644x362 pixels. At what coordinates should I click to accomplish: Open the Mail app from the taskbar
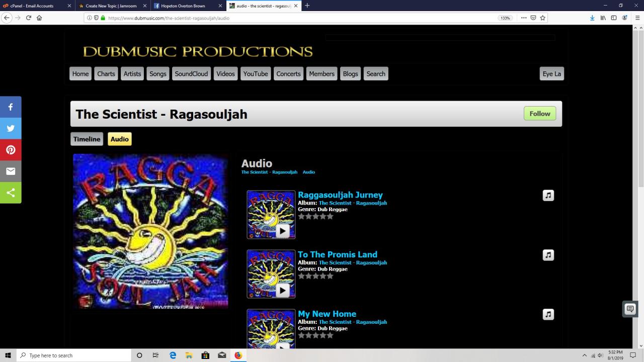click(x=222, y=355)
